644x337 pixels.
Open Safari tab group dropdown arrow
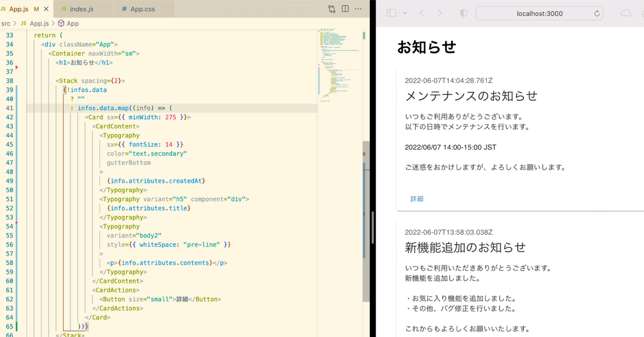(405, 13)
